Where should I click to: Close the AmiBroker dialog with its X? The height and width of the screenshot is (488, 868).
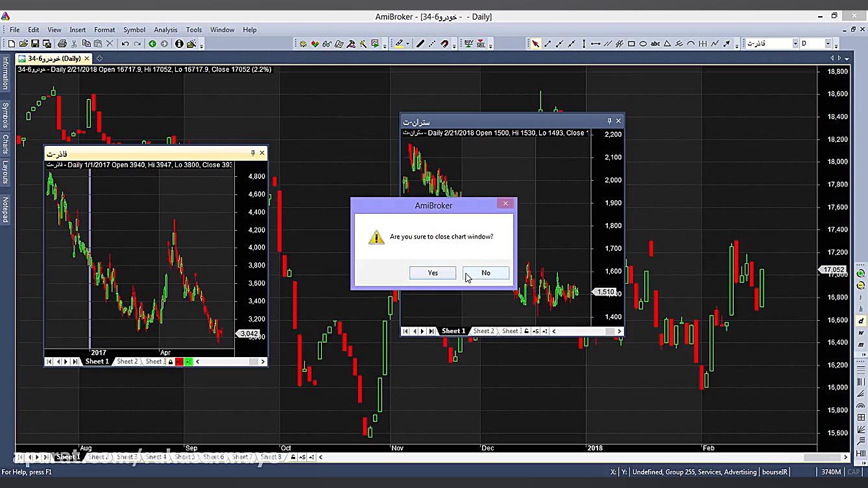[505, 203]
